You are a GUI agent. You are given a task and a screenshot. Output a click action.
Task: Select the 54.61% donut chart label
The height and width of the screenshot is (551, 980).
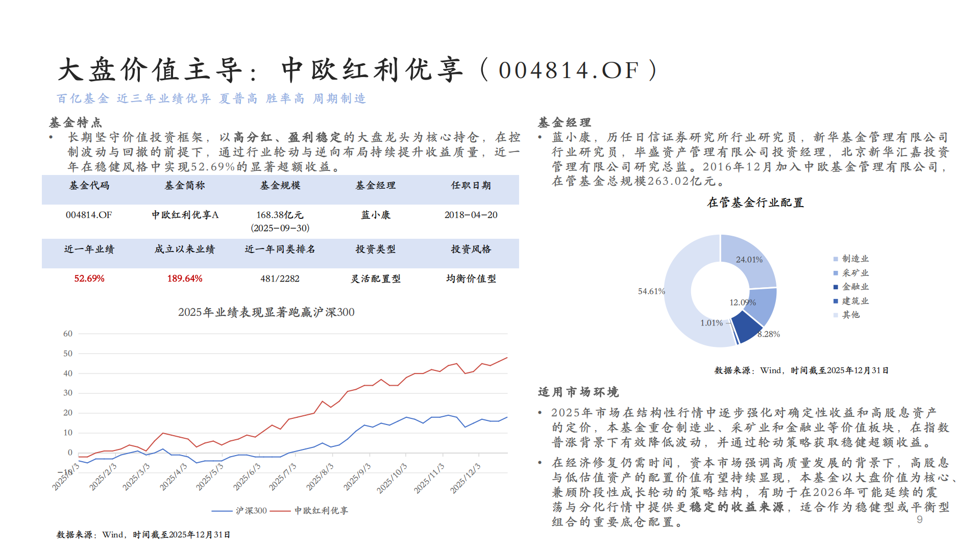[651, 291]
